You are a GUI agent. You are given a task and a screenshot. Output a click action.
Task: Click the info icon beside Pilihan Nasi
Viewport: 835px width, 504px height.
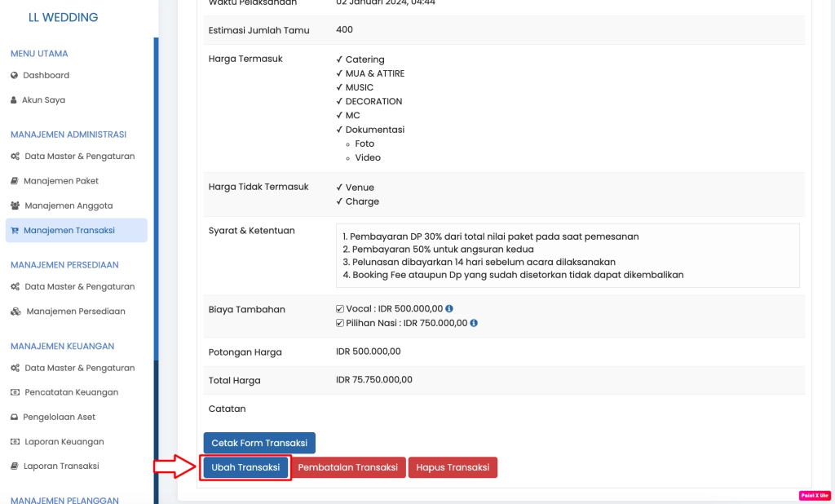coord(475,322)
